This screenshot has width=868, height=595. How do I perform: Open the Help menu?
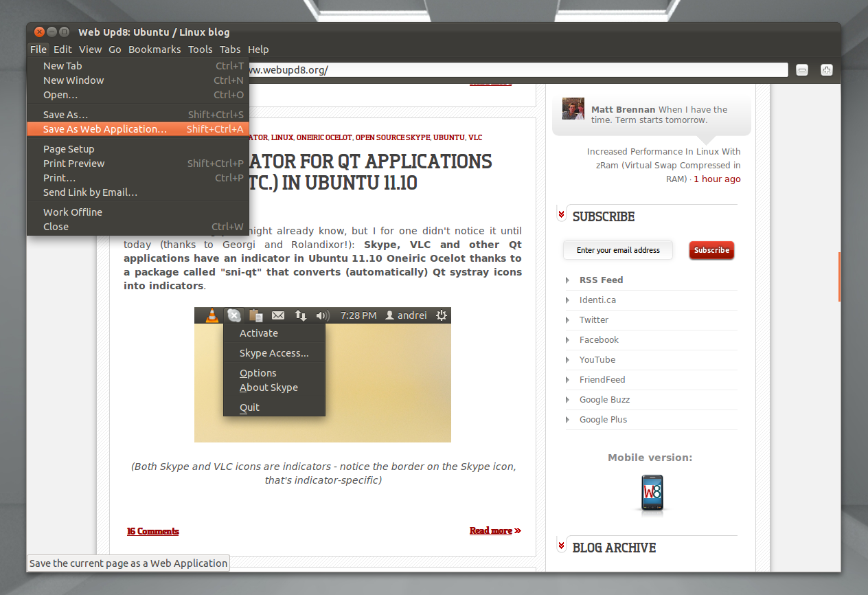258,49
